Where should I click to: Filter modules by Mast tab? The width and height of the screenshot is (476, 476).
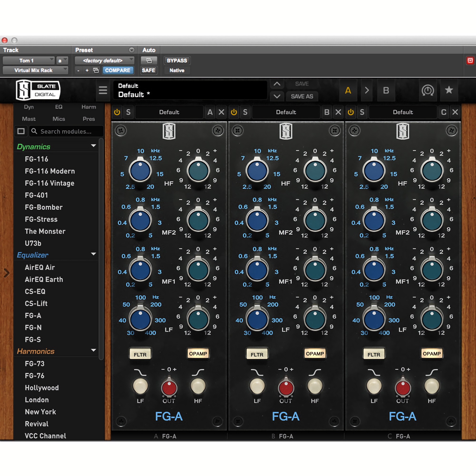29,119
